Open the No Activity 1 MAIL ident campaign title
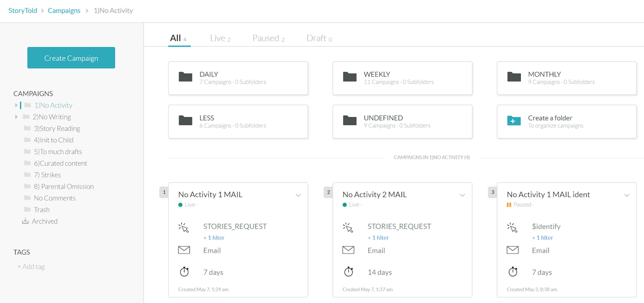 click(x=548, y=194)
